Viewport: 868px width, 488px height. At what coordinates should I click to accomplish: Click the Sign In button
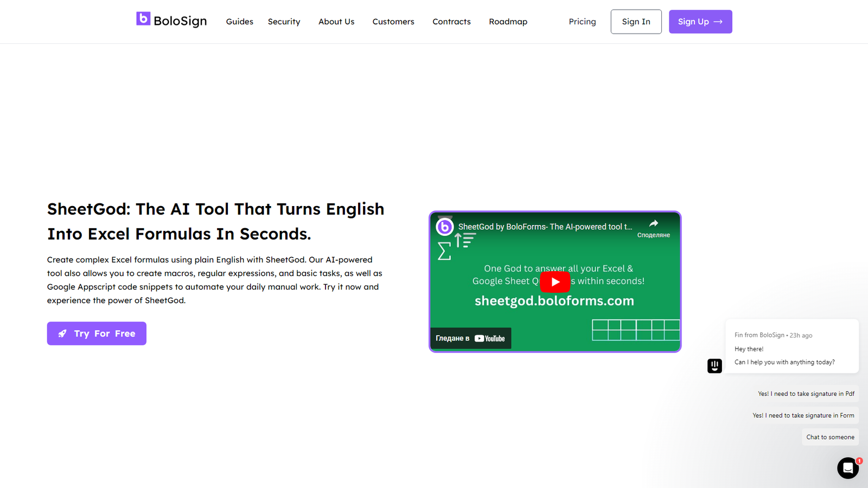pyautogui.click(x=636, y=22)
